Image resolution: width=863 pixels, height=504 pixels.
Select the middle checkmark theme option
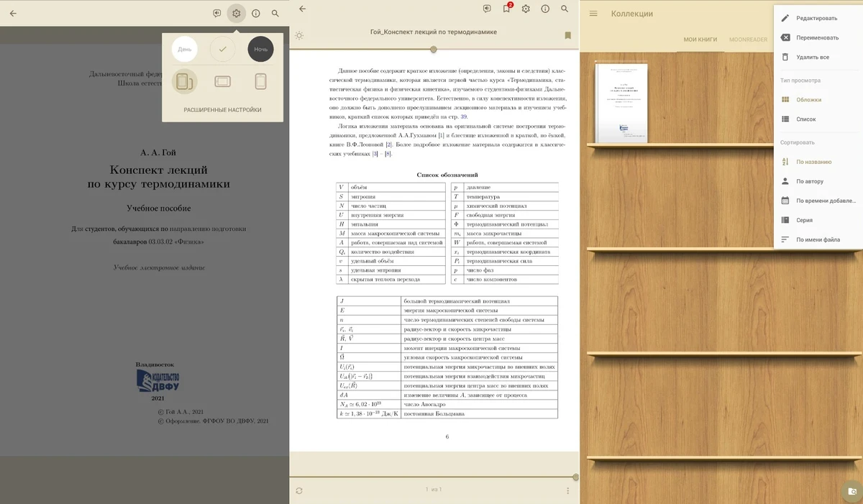223,49
